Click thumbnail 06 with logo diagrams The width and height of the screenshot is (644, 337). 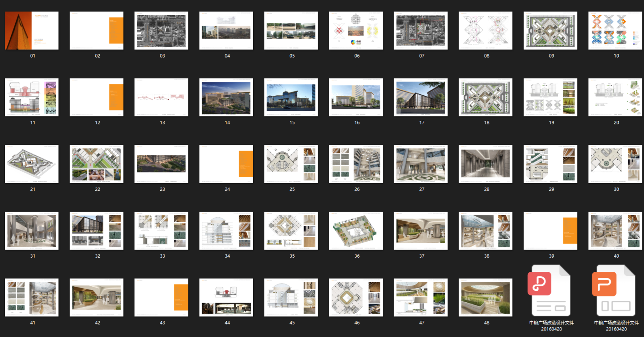(x=356, y=31)
